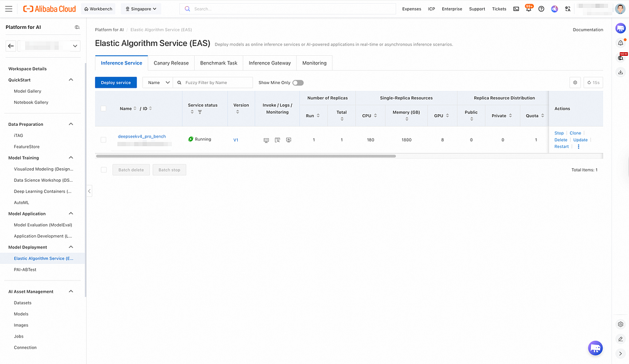Toggle the Show Mine Only switch
This screenshot has width=629, height=364.
(298, 83)
